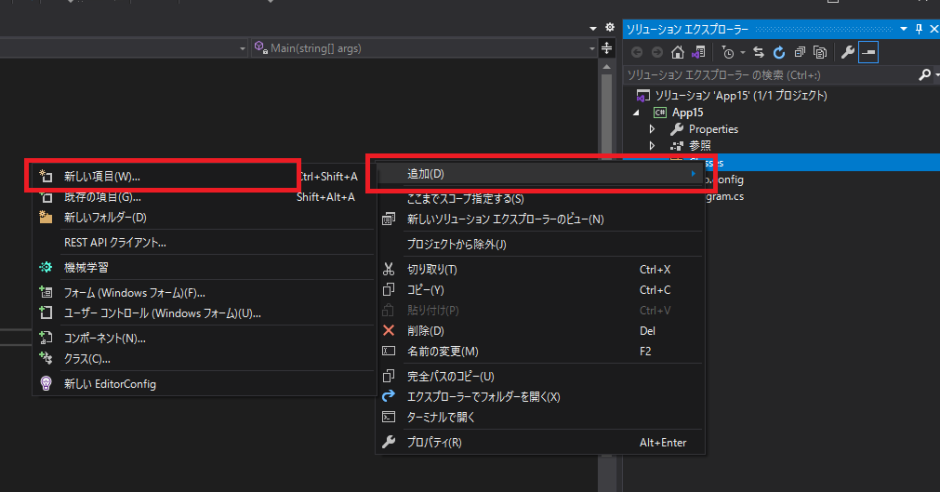Expand the Properties node in the tree
This screenshot has width=940, height=492.
point(652,129)
